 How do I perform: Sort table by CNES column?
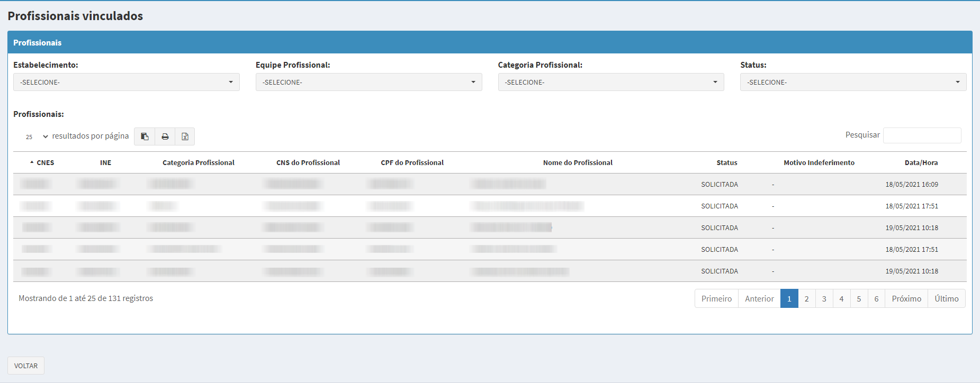(44, 162)
